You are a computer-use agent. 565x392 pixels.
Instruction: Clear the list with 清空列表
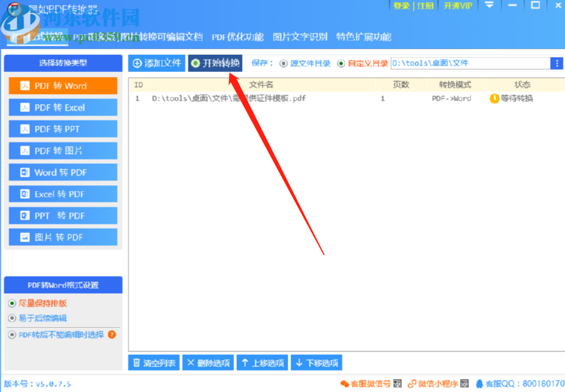pyautogui.click(x=154, y=363)
